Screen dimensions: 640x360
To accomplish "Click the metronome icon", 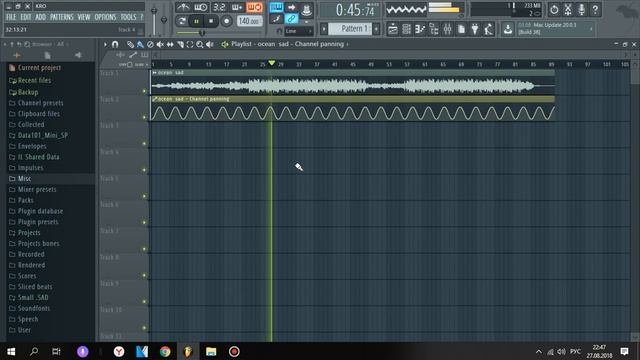I will [x=183, y=7].
